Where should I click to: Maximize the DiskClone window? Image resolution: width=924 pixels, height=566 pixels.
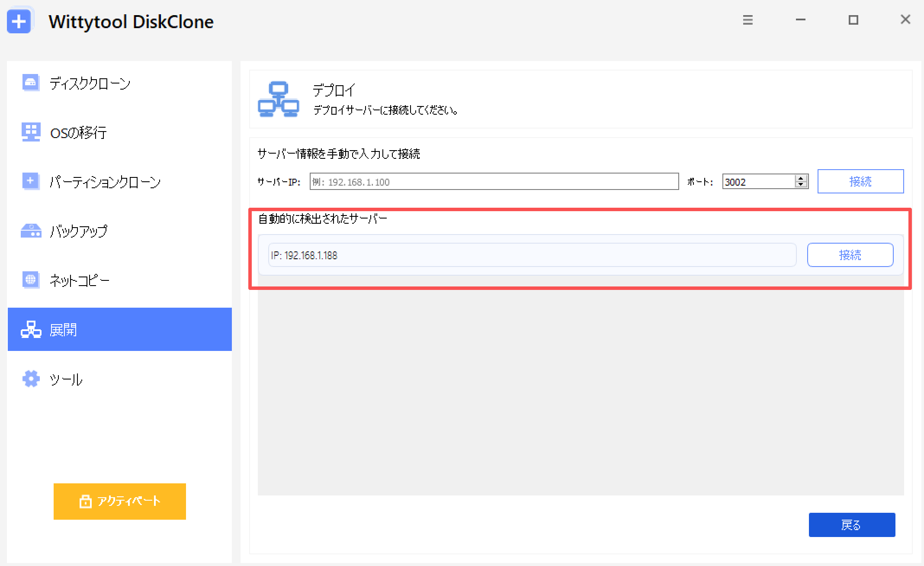coord(853,20)
